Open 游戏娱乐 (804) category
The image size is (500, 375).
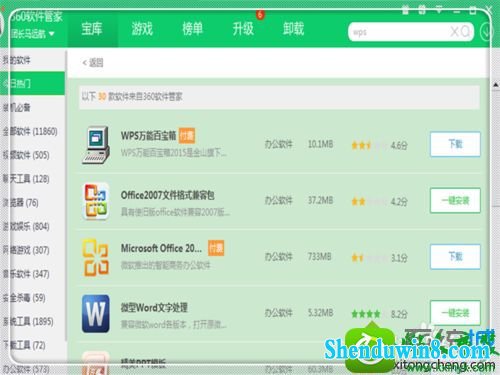click(x=26, y=227)
